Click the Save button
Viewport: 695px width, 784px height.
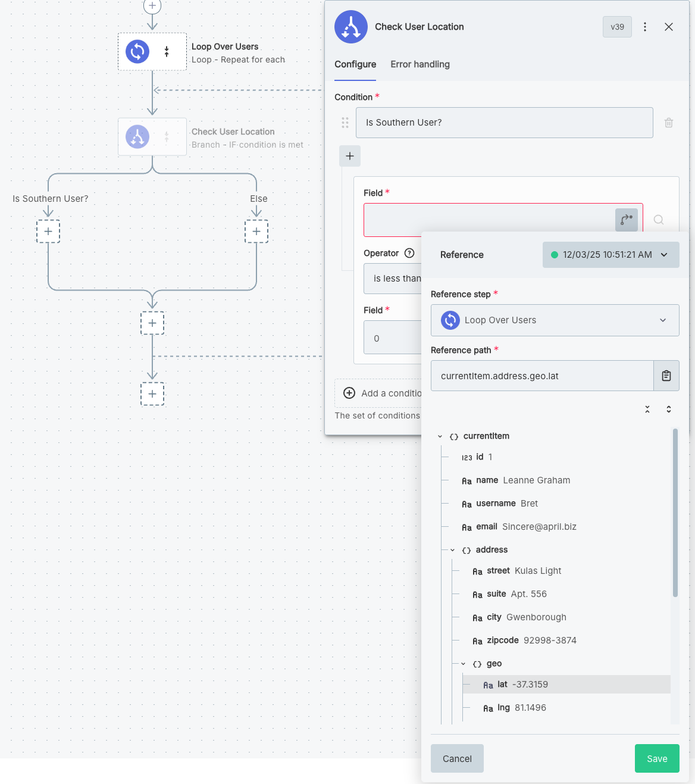tap(656, 758)
